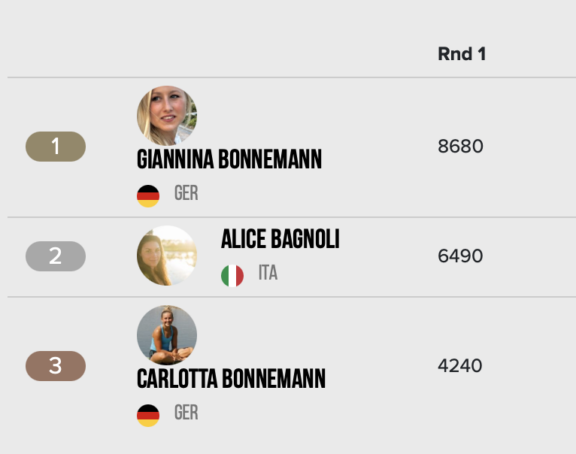
Task: Click the ITA country label
Action: click(268, 273)
